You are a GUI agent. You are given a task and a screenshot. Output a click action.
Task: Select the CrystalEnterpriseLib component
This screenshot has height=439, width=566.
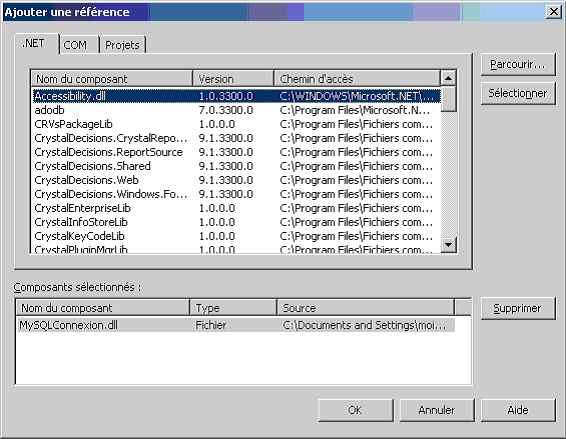[x=236, y=208]
